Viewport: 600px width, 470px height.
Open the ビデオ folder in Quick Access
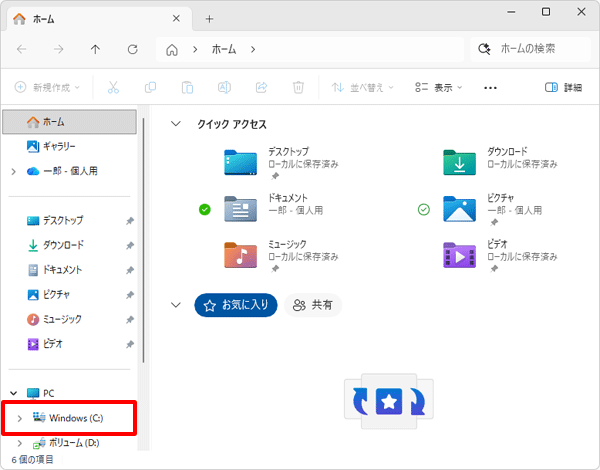point(500,256)
